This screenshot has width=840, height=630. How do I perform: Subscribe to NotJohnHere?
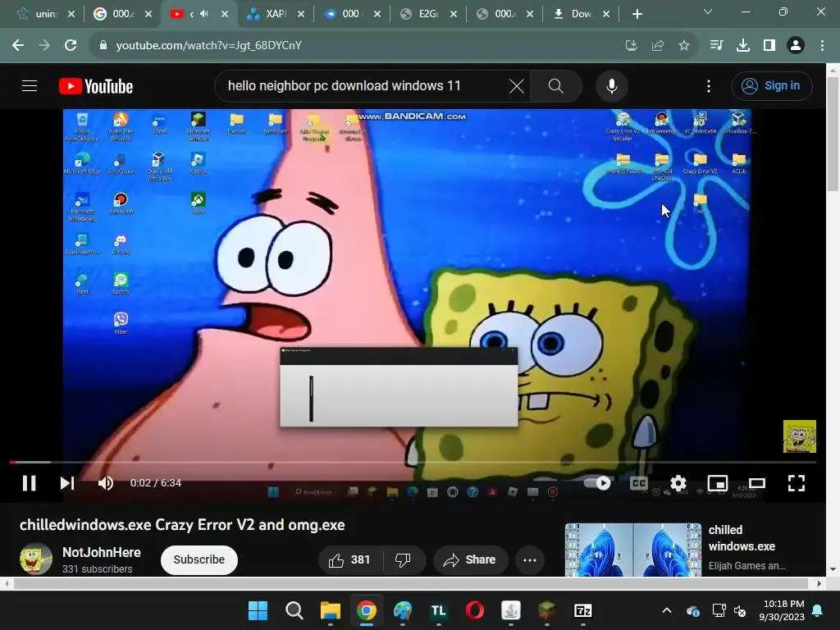(199, 559)
